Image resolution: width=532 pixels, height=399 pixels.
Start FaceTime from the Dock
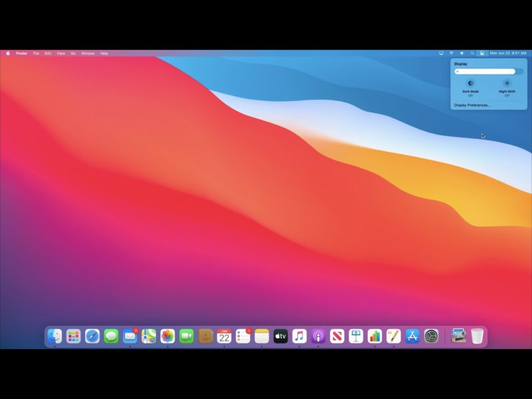click(186, 336)
